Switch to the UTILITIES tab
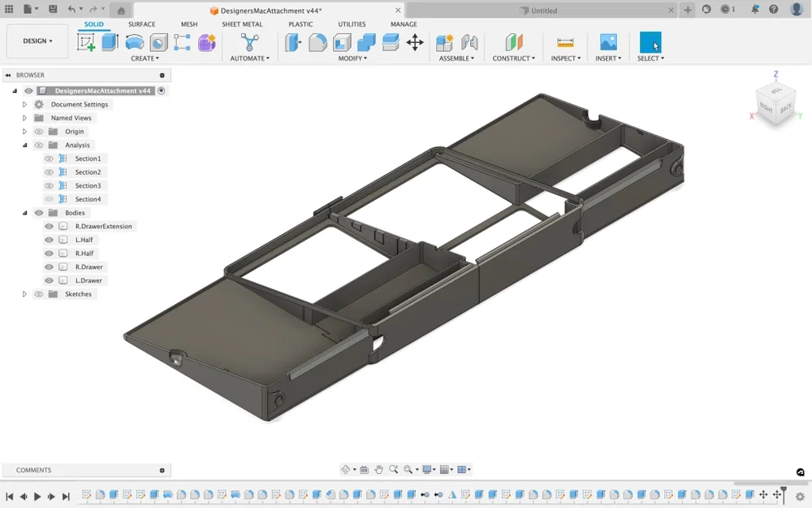 (352, 24)
